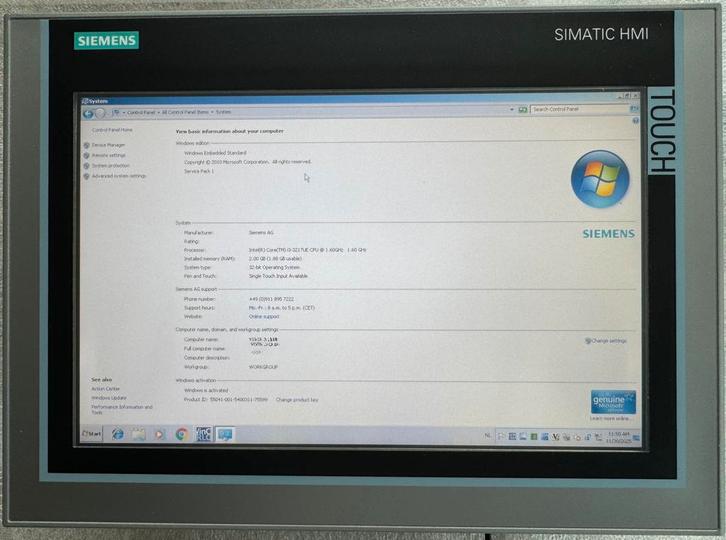Show desktop using taskbar corner button
The height and width of the screenshot is (540, 726).
(637, 438)
